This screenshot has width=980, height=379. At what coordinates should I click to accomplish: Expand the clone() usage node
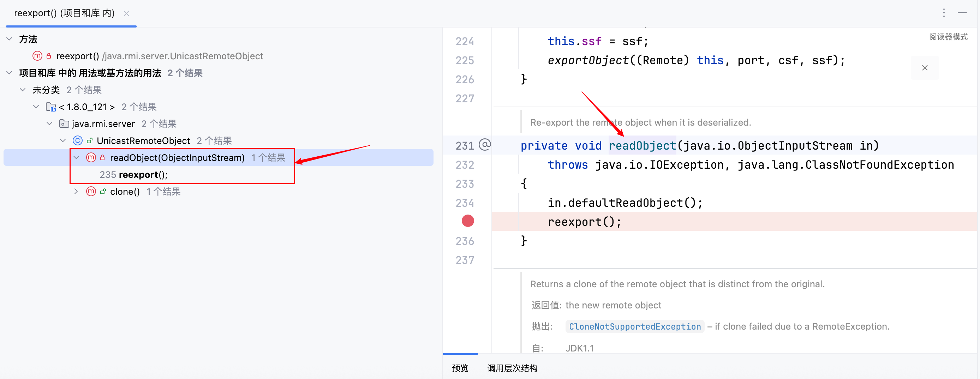point(76,192)
